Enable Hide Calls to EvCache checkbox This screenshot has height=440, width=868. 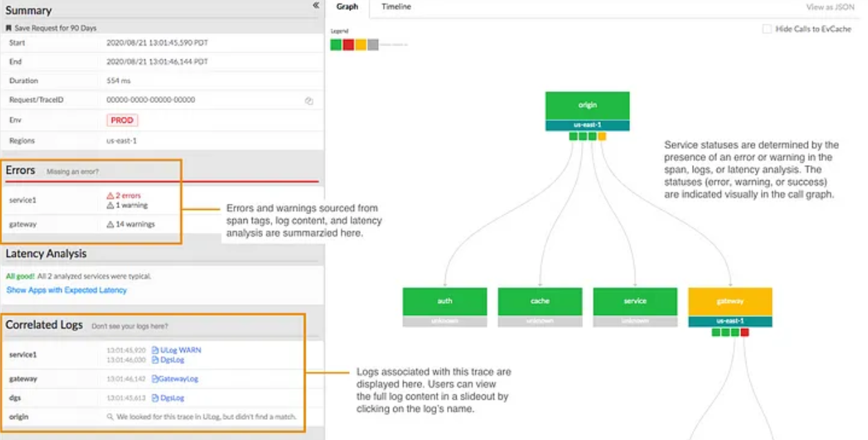click(x=767, y=29)
